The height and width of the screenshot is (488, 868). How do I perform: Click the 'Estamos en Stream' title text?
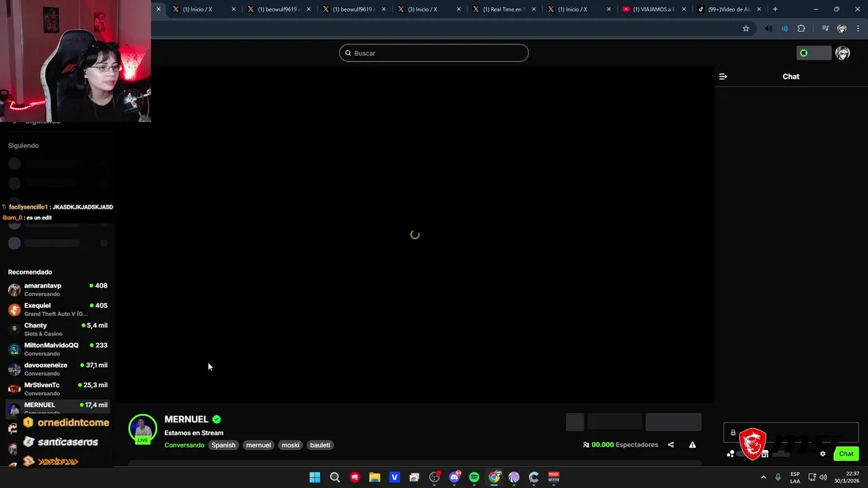(194, 433)
